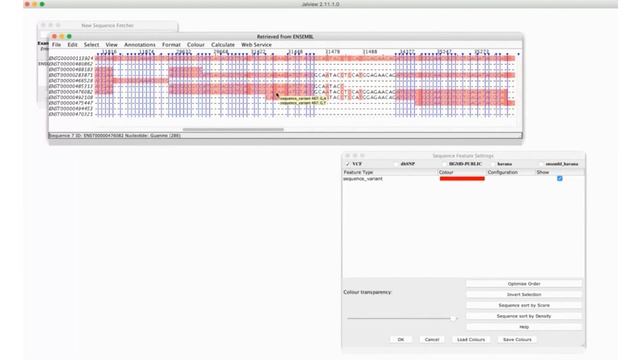The width and height of the screenshot is (640, 360).
Task: Open Help in Feature Settings
Action: (x=524, y=327)
